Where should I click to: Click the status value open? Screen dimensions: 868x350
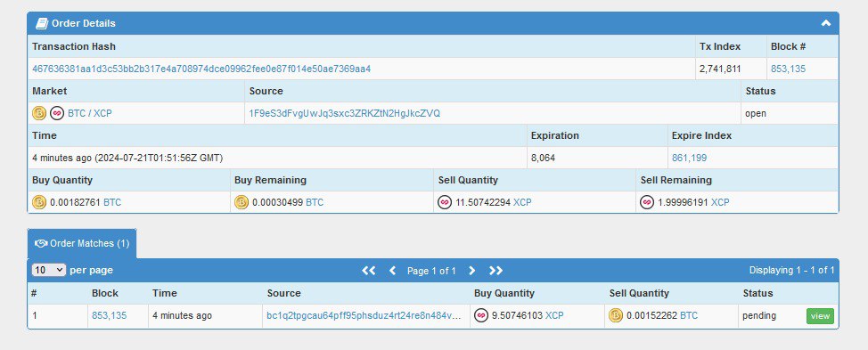pyautogui.click(x=756, y=113)
